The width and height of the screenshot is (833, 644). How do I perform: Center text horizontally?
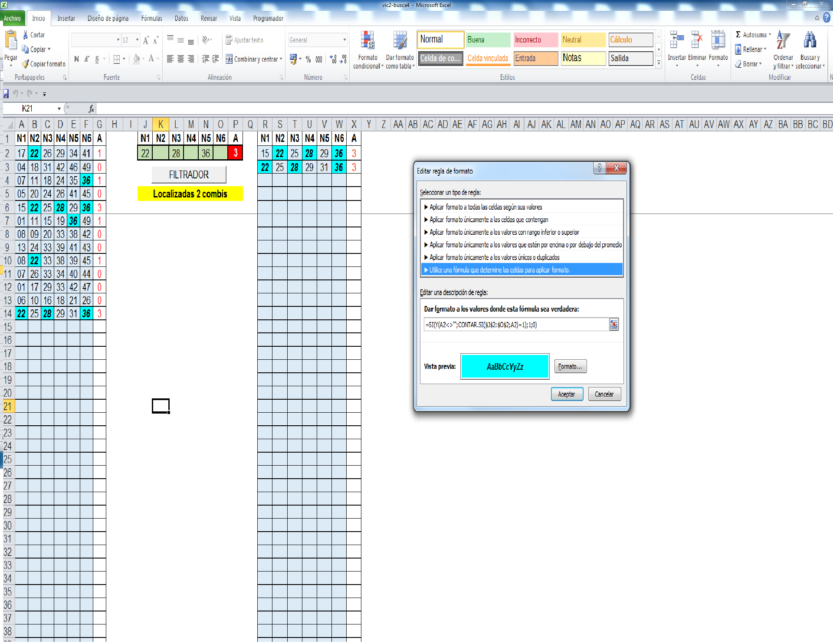[x=180, y=59]
